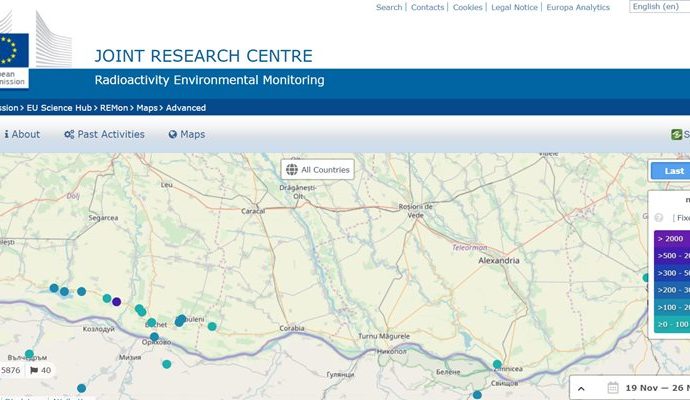The height and width of the screenshot is (400, 690).
Task: Click the Turnu Măgurele town label
Action: pyautogui.click(x=384, y=336)
